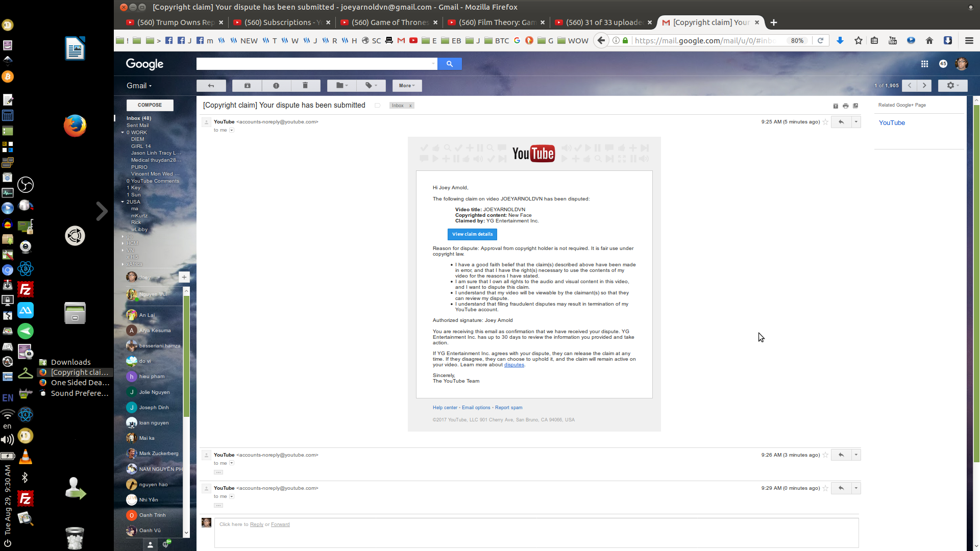Screen dimensions: 980x551
Task: Open the Move to folder dropdown
Action: (342, 86)
